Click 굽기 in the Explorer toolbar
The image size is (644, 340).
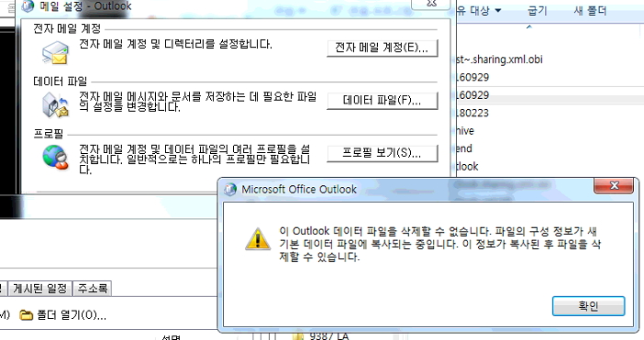click(x=538, y=10)
